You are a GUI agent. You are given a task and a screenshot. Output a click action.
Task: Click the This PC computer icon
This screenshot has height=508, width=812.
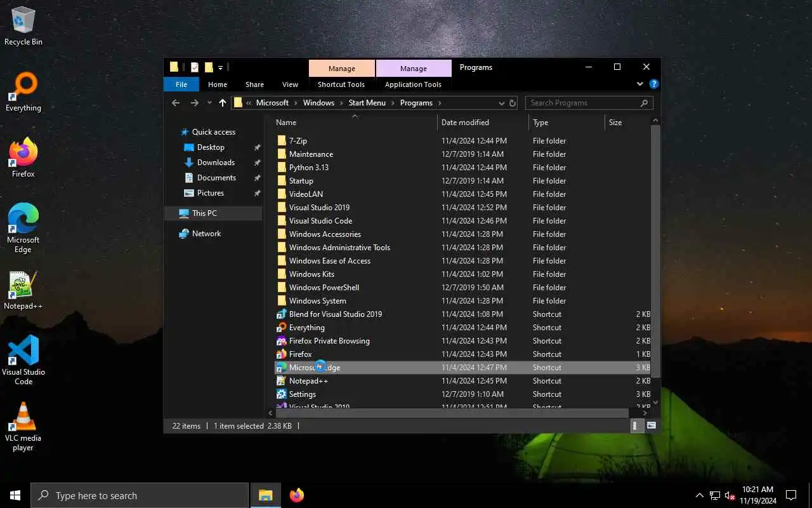tap(184, 213)
